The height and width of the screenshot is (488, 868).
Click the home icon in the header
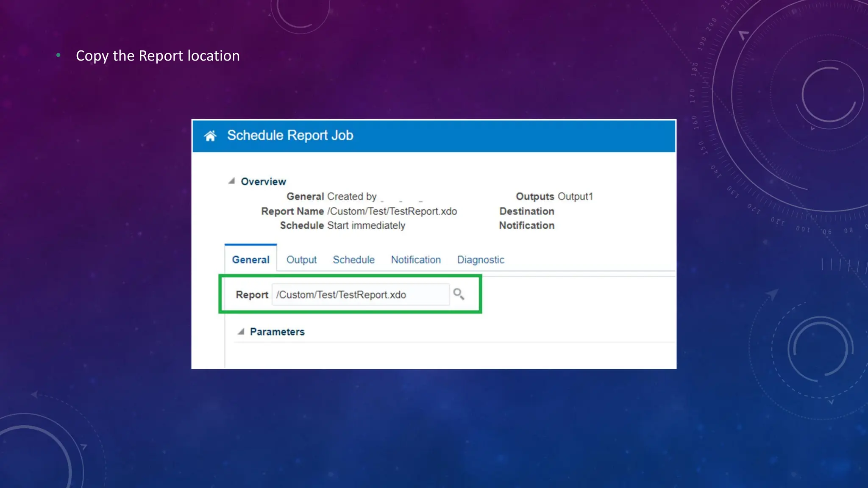(x=210, y=136)
